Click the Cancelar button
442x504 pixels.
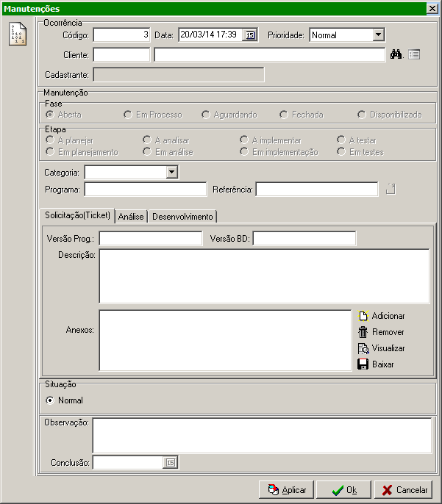(404, 490)
